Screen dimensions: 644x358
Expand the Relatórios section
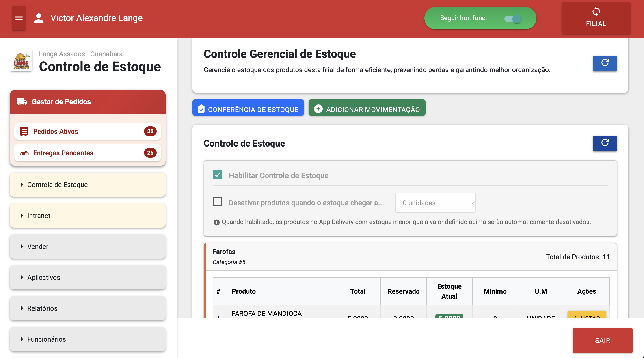point(42,308)
